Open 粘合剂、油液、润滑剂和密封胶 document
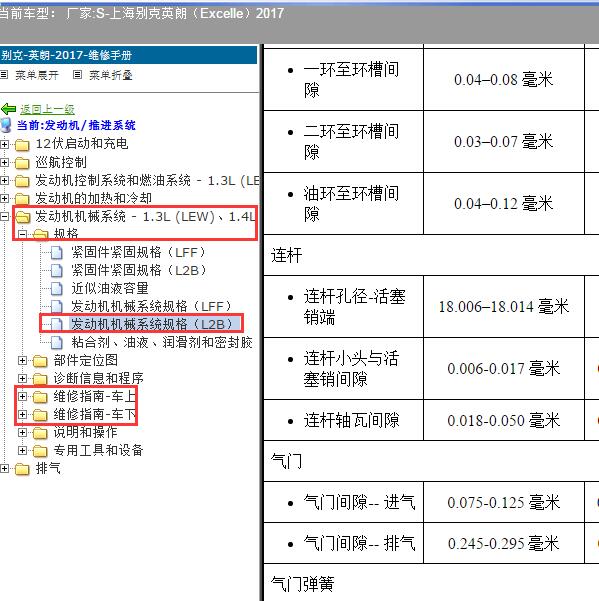599x601 pixels. pos(162,342)
